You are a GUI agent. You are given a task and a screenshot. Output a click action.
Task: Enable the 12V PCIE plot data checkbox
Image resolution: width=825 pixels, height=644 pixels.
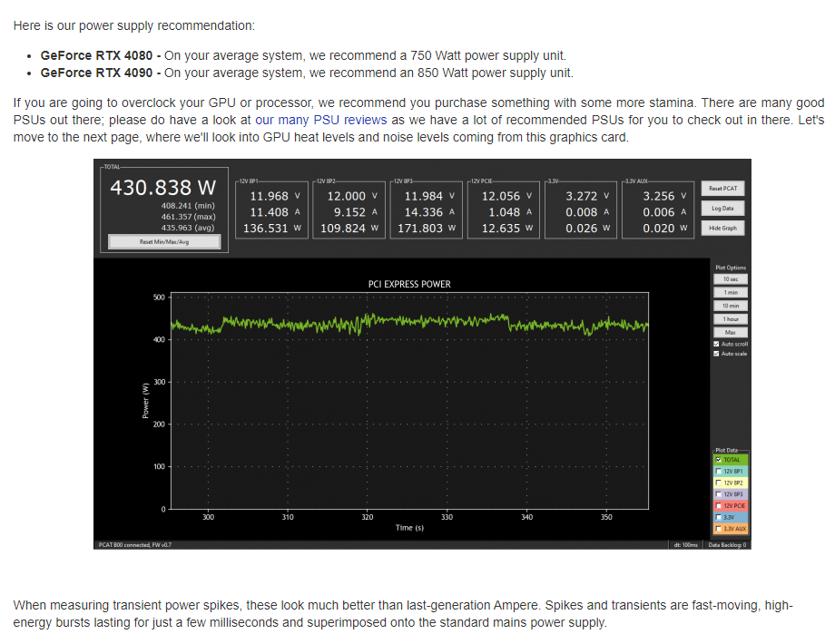tap(718, 506)
